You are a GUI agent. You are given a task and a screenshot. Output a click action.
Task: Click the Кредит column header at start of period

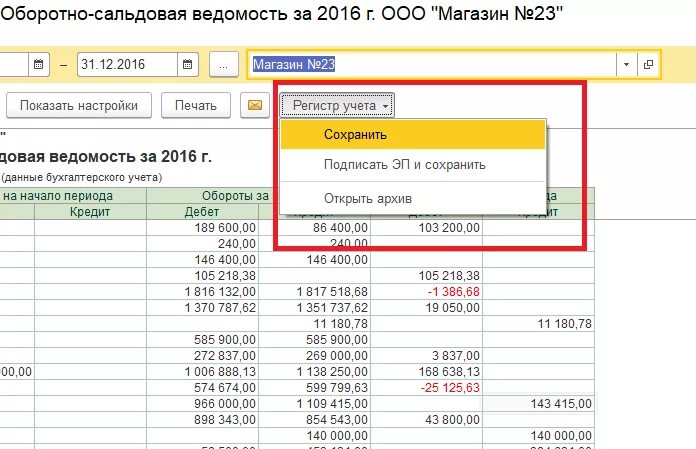(90, 212)
